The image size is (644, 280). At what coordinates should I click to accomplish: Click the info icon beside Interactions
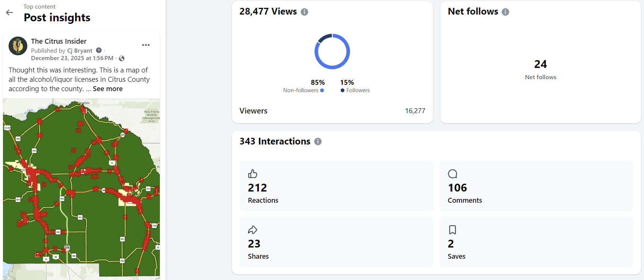tap(318, 141)
